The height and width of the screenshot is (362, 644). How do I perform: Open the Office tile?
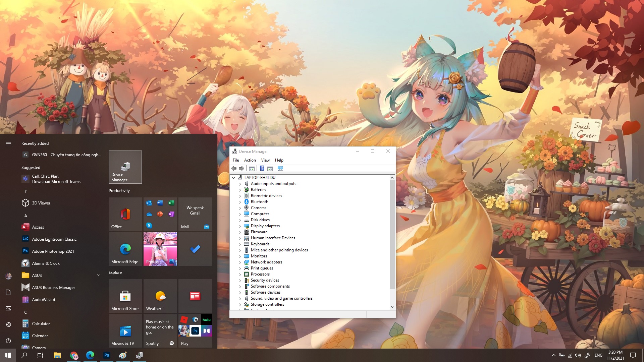[x=125, y=214]
